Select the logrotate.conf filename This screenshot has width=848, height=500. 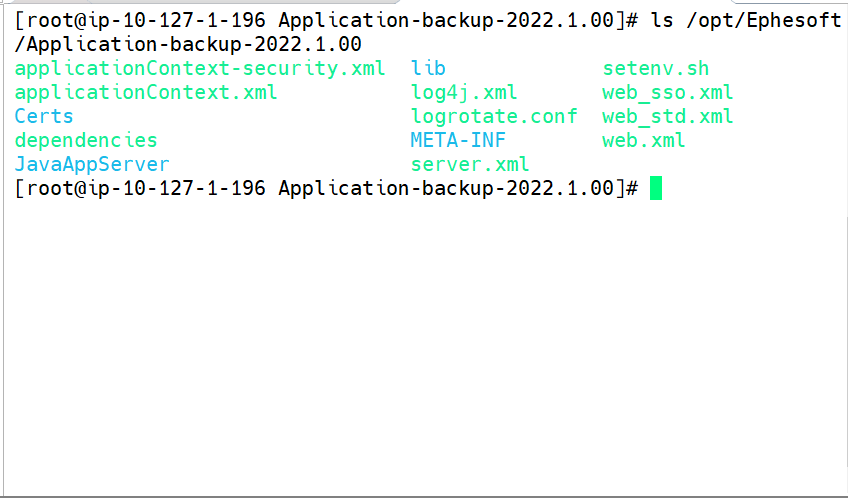pos(494,116)
